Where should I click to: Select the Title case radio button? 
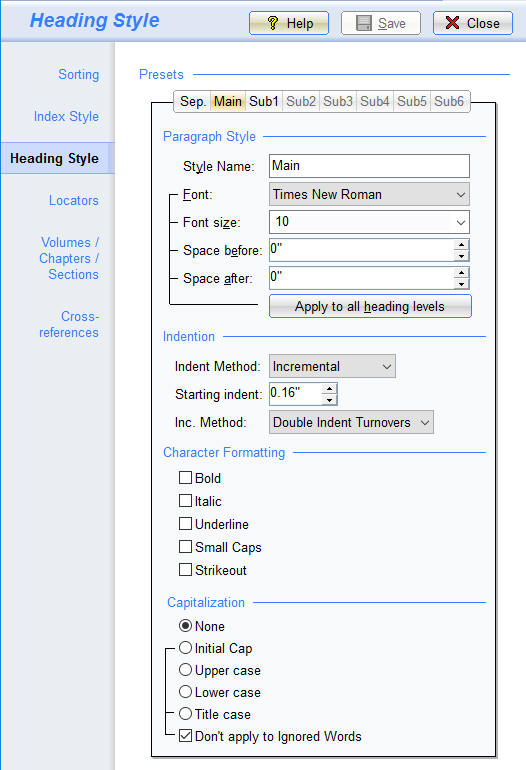(x=185, y=714)
